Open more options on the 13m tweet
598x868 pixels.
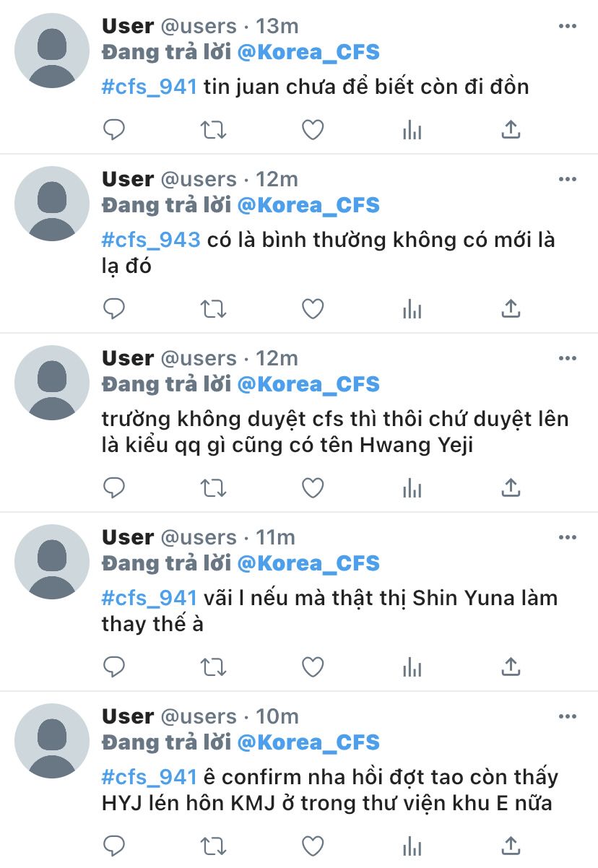568,26
